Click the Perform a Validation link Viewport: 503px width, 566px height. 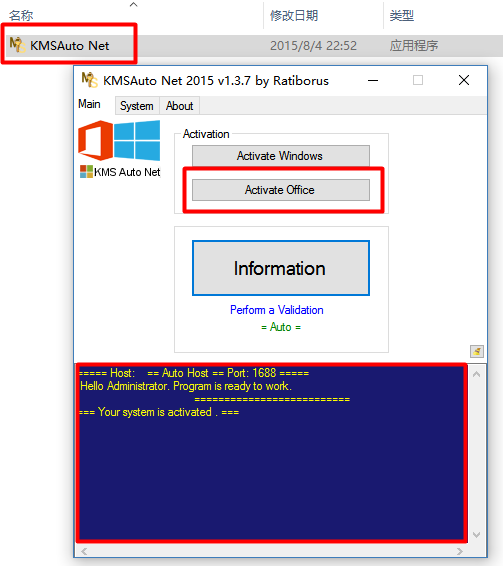(277, 310)
